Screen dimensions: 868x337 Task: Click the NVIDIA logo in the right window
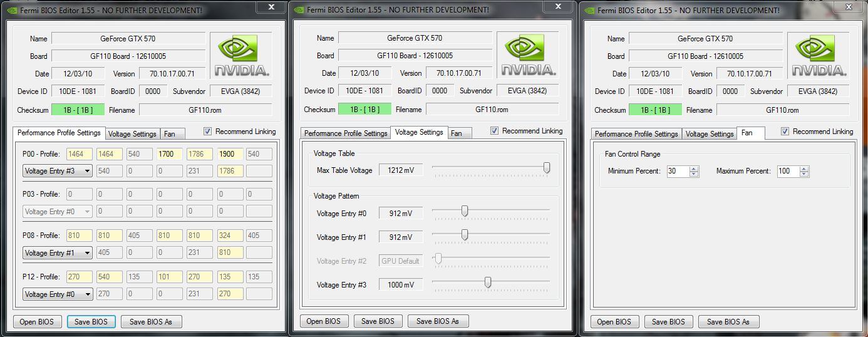pyautogui.click(x=819, y=56)
